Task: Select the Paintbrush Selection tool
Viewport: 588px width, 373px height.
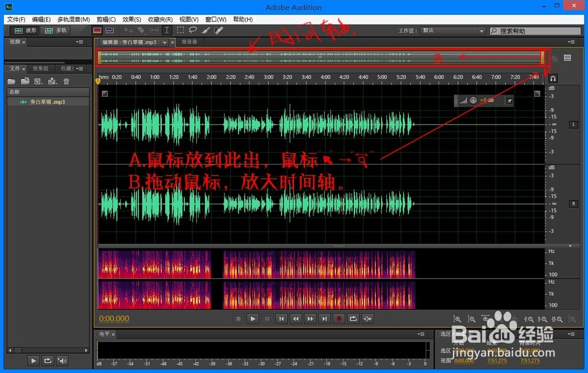Action: (206, 31)
